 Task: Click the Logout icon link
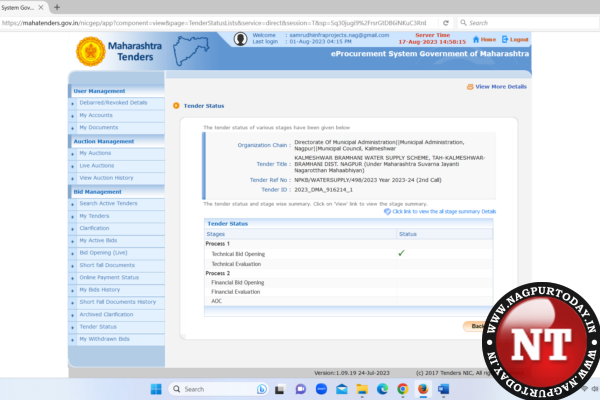(x=515, y=39)
